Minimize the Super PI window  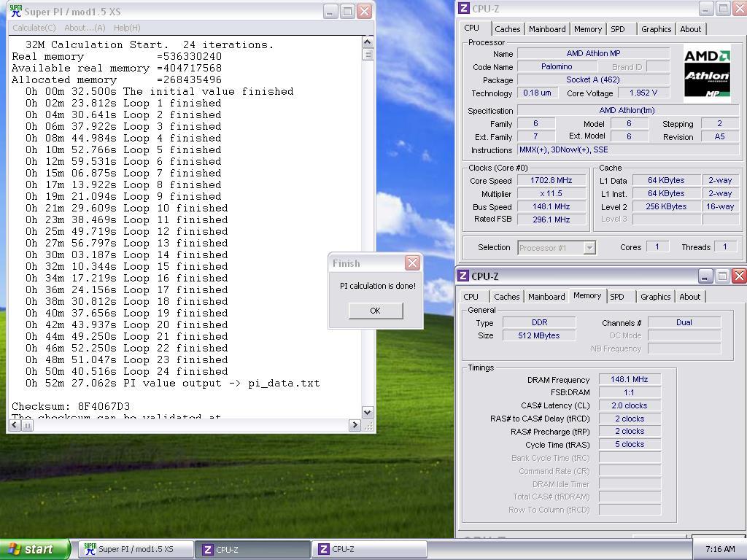pos(330,12)
